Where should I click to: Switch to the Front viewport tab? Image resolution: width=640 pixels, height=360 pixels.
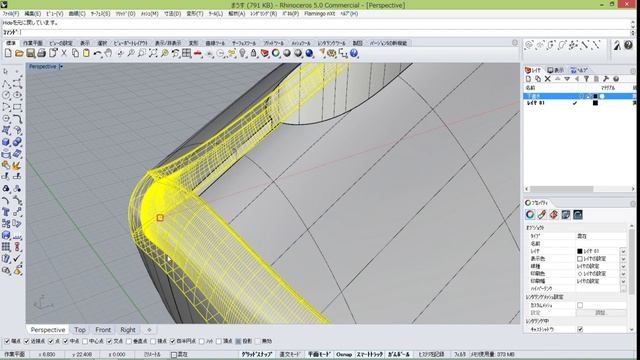tap(103, 330)
